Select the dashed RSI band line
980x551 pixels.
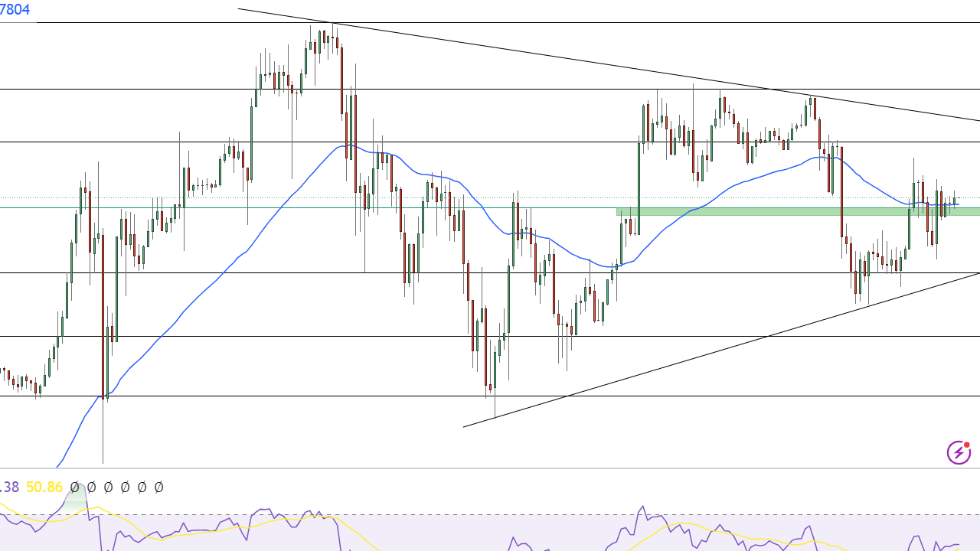click(x=490, y=514)
